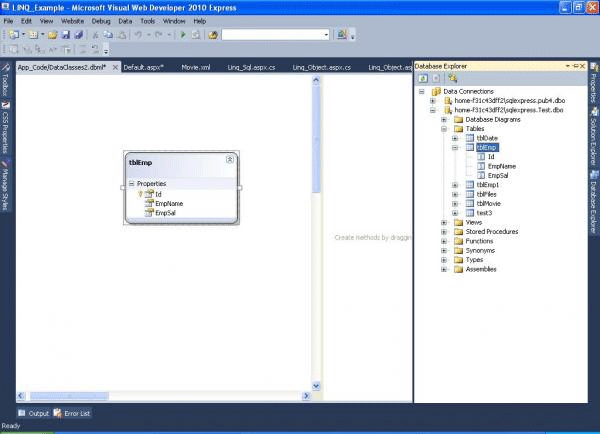This screenshot has width=600, height=434.
Task: Collapse the tblEmp entity shape with the chevron
Action: [x=230, y=160]
